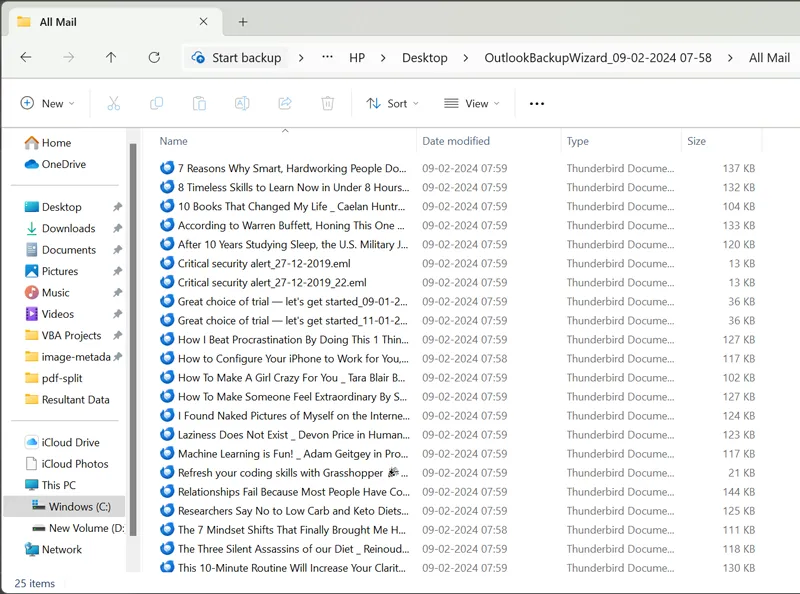The image size is (800, 594).
Task: Expand the breadcrumb chevron after Desktop
Action: point(466,58)
